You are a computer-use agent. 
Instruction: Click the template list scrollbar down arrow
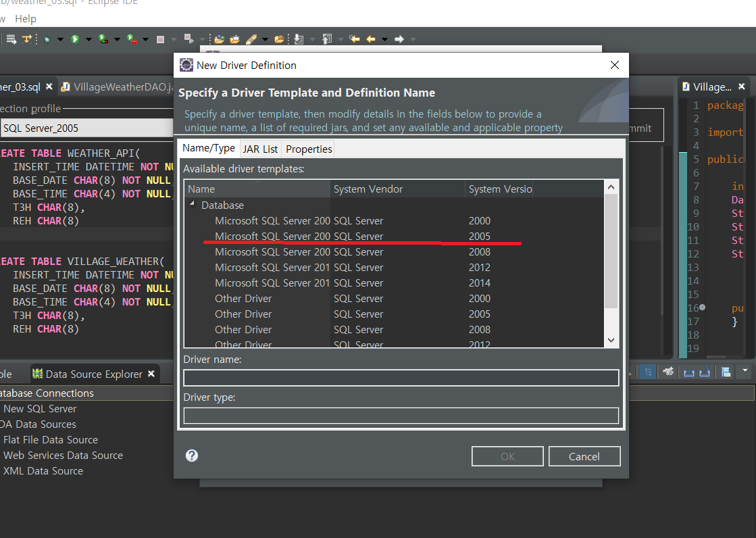tap(611, 340)
